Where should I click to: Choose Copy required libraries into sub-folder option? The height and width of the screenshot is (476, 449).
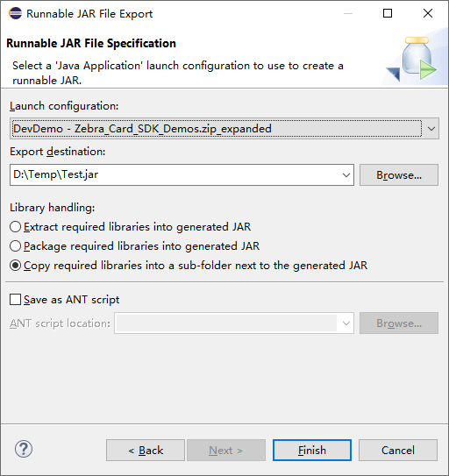pos(15,266)
